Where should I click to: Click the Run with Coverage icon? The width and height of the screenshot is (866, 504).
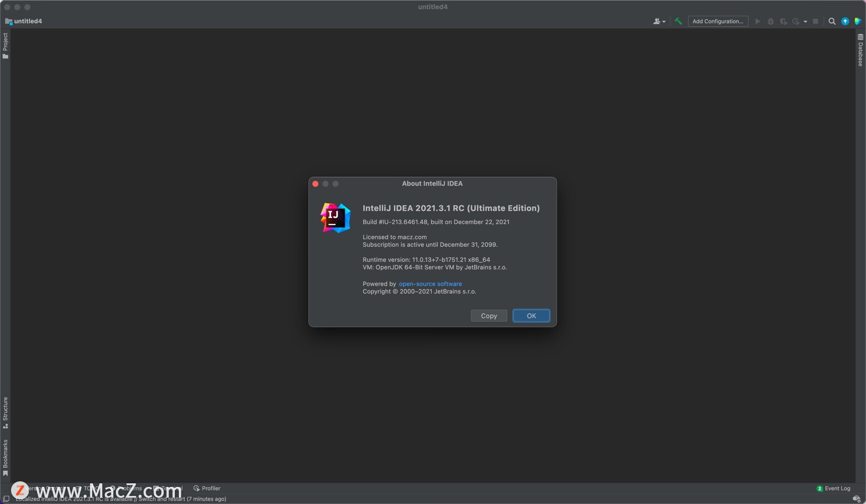(x=783, y=21)
